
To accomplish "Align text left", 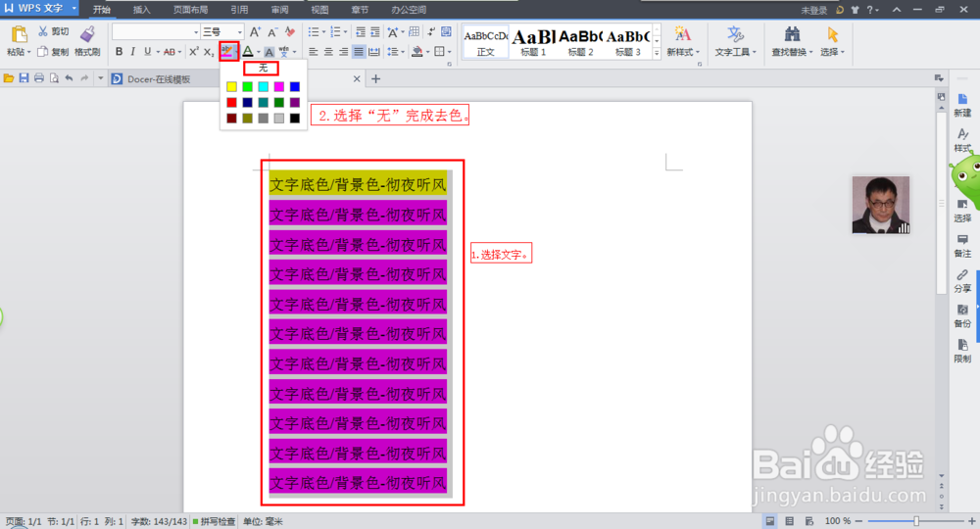I will pos(314,52).
